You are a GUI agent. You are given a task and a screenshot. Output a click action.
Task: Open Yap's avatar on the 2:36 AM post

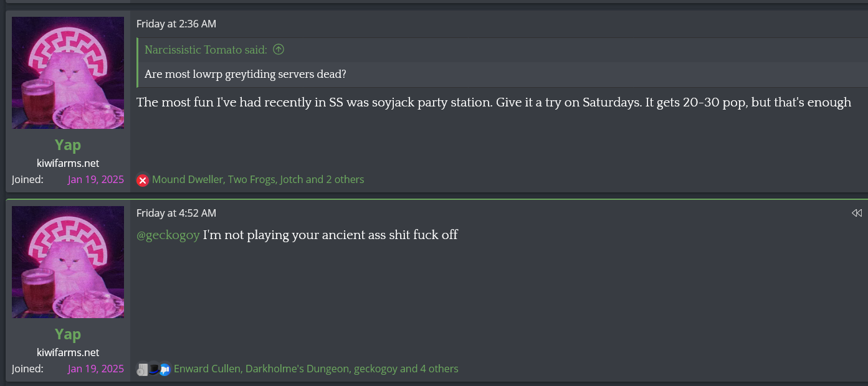coord(68,73)
